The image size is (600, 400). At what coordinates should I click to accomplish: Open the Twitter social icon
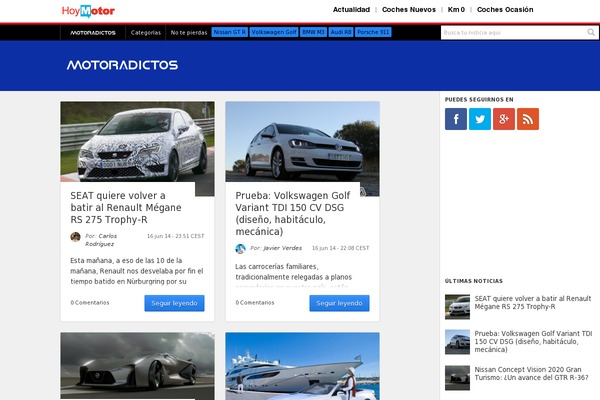(479, 119)
